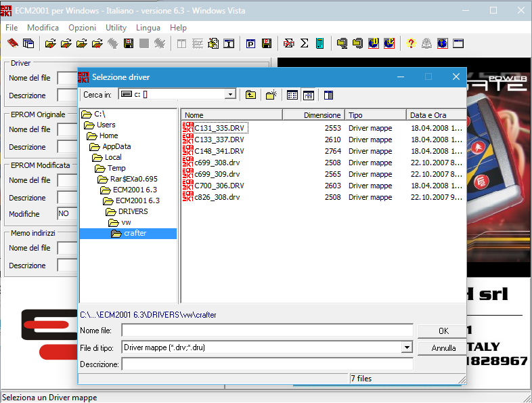Switch the file list to details view
This screenshot has width=532, height=403.
[308, 95]
